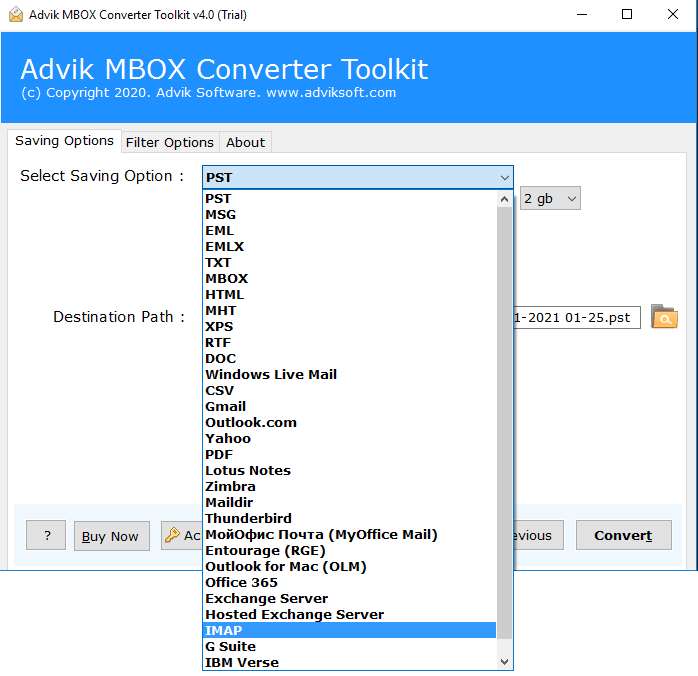Choose МойОфис Почта (MyOffice Mail) option
The width and height of the screenshot is (698, 676).
[349, 535]
